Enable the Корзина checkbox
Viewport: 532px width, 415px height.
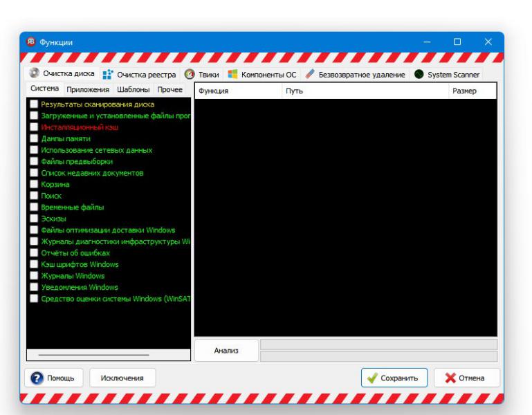coord(34,184)
